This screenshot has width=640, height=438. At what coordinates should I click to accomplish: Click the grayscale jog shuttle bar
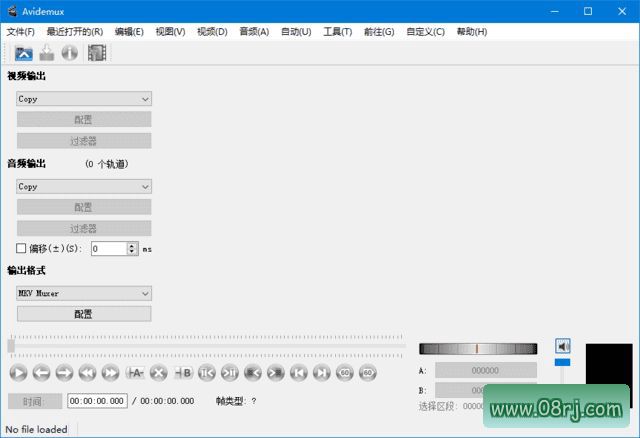pos(478,349)
